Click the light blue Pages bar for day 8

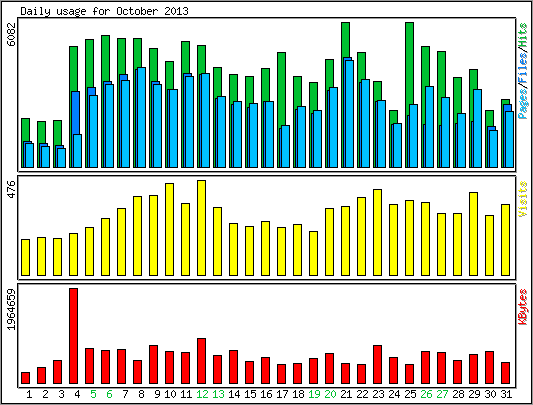[x=141, y=118]
